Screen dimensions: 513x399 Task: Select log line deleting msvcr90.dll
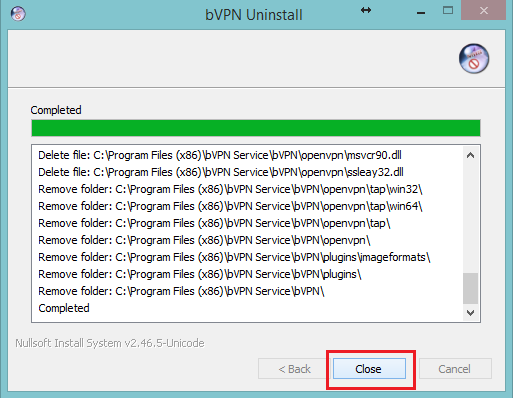point(220,155)
